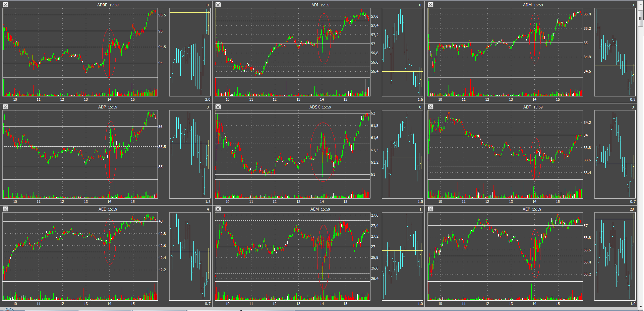644x311 pixels.
Task: Click the 34,2 price label on ADT
Action: pyautogui.click(x=587, y=123)
